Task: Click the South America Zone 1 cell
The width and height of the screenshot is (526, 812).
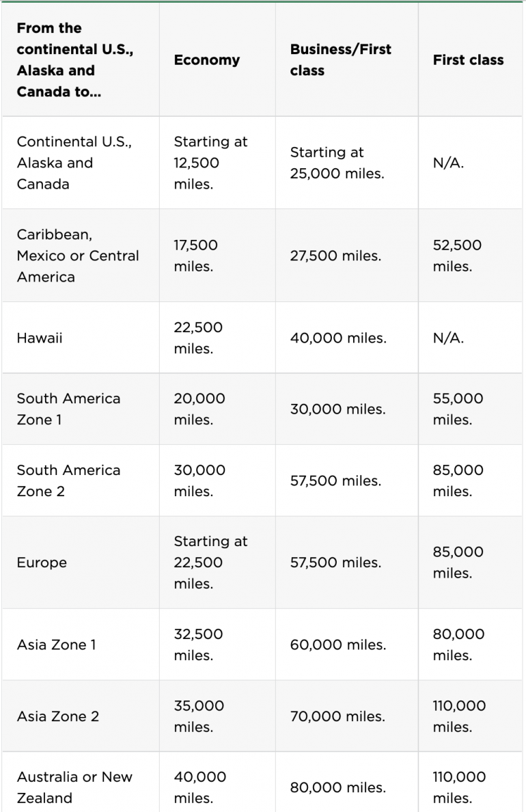Action: (68, 409)
